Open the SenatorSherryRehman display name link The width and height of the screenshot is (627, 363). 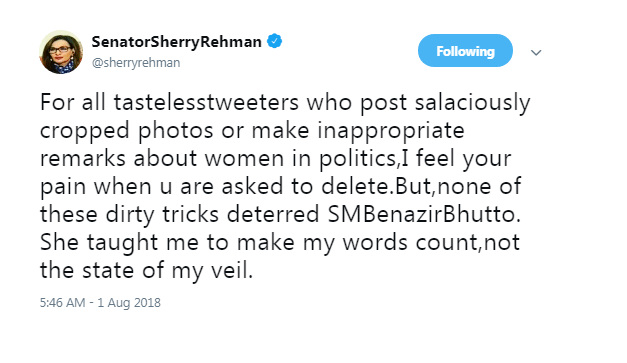point(176,42)
